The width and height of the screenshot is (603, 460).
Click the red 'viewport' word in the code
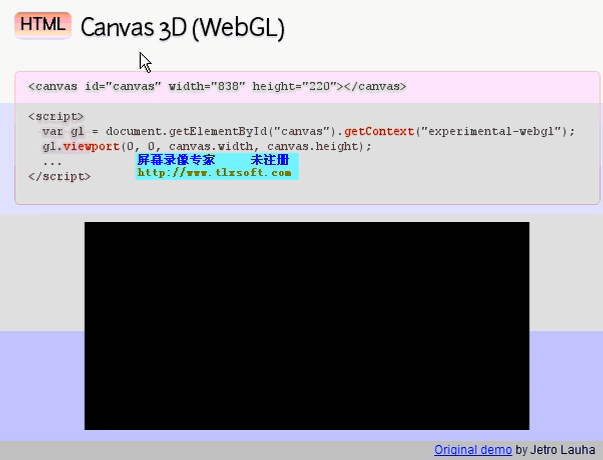[x=91, y=147]
